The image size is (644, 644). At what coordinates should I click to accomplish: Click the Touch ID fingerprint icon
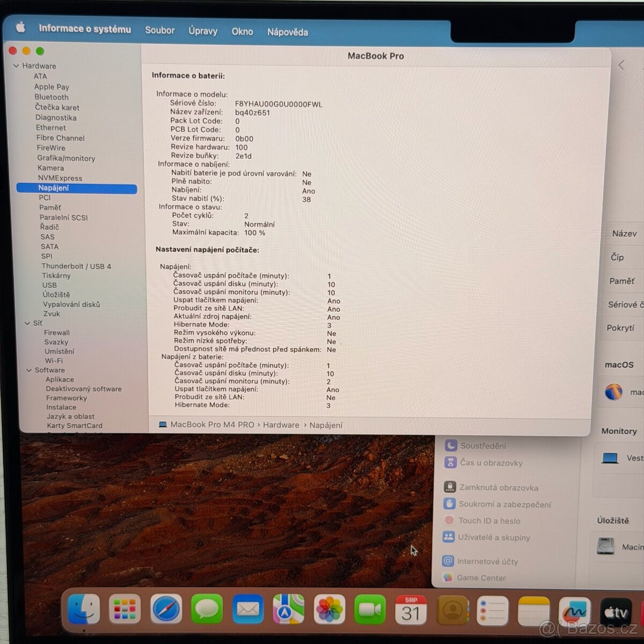pos(449,520)
